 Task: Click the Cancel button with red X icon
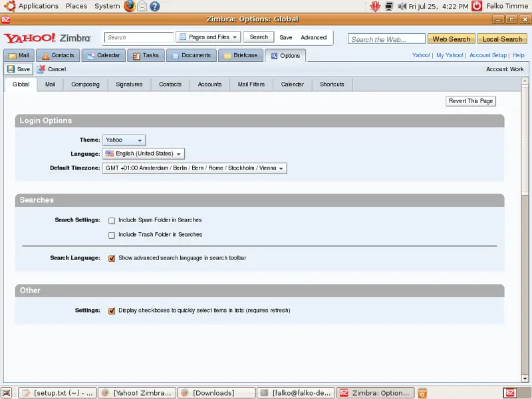[x=51, y=69]
